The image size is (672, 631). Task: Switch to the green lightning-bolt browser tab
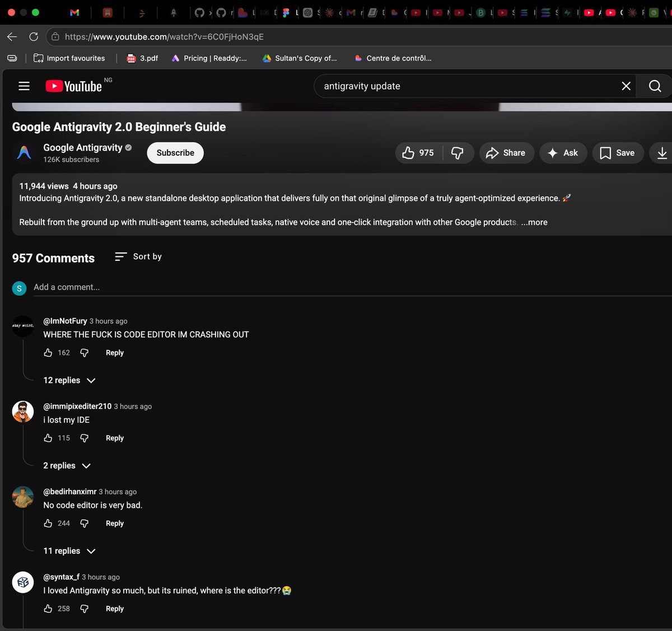coord(567,12)
